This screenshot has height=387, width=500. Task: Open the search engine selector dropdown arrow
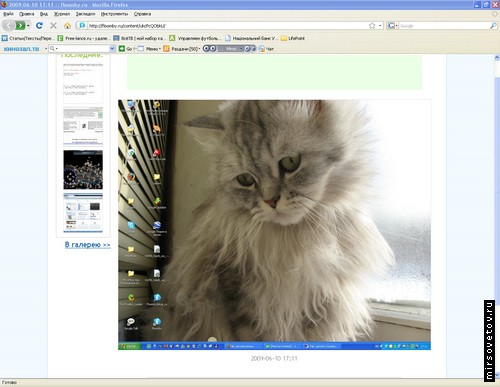click(x=397, y=26)
